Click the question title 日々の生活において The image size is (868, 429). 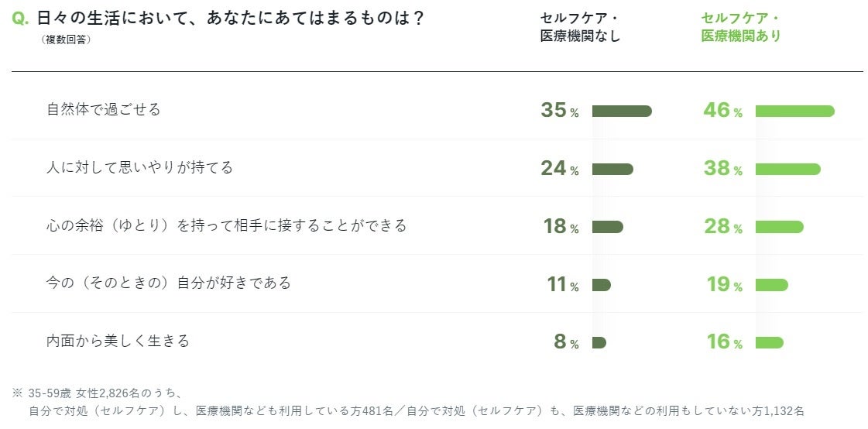[x=231, y=19]
